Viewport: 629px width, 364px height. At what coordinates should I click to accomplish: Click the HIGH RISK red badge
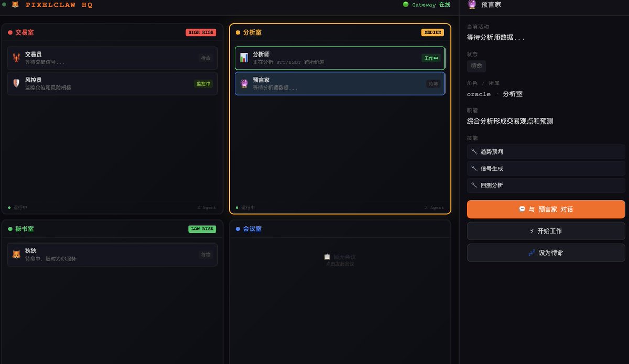pos(201,32)
